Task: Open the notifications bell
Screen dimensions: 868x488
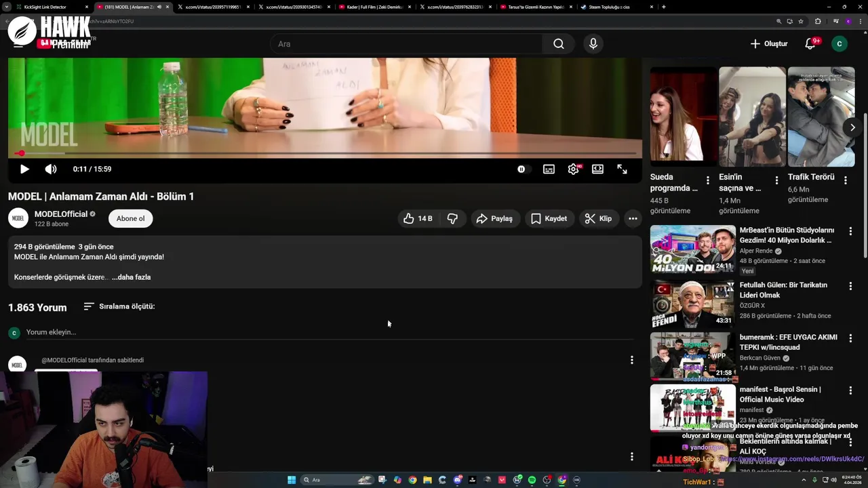Action: click(810, 44)
